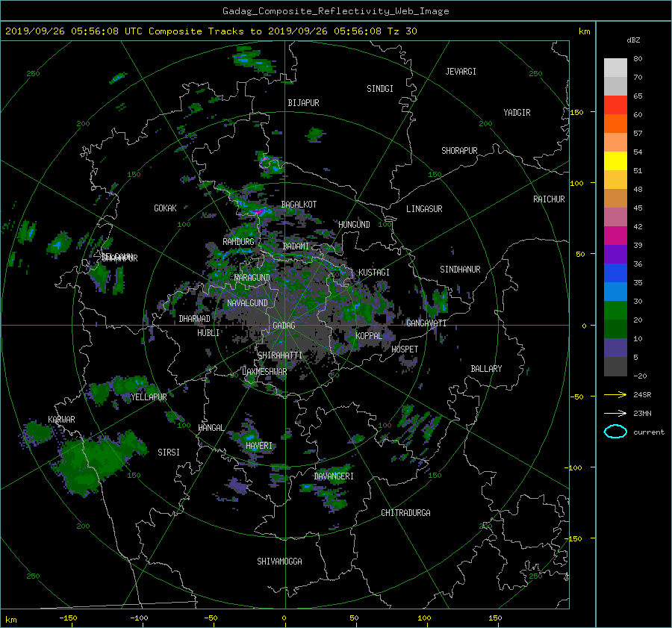Click the BIJAPUR city label

tap(303, 103)
